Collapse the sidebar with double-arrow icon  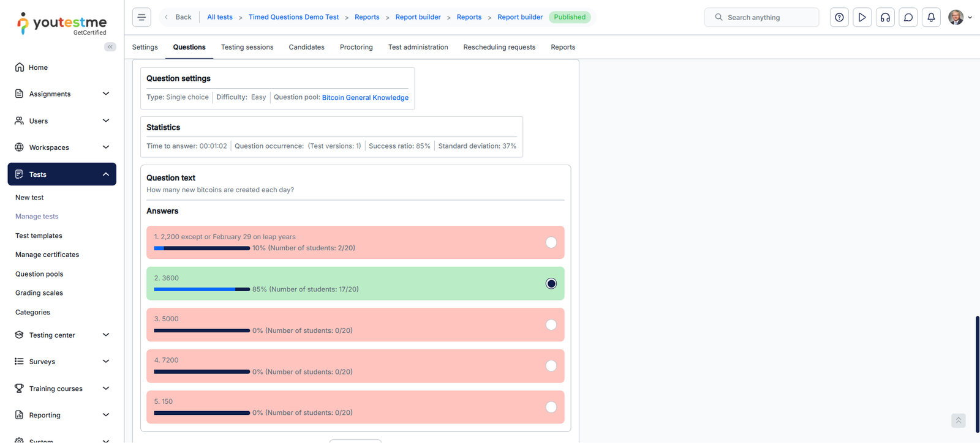(x=110, y=47)
